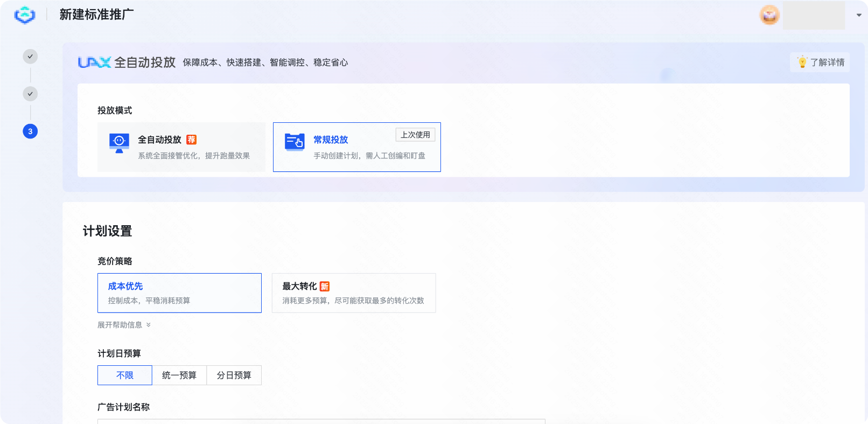Go back to second completed step

click(x=30, y=94)
